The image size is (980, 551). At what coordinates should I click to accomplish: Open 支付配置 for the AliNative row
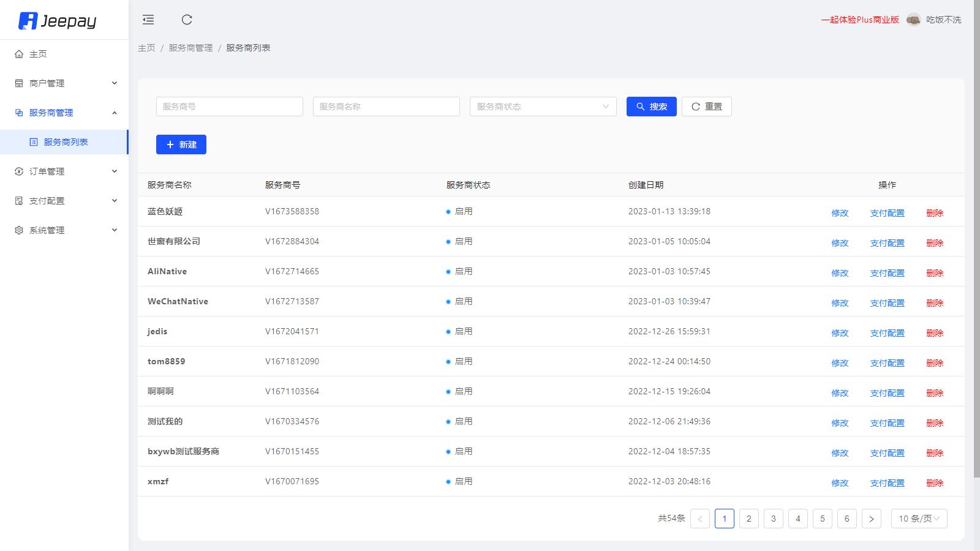[x=887, y=273]
